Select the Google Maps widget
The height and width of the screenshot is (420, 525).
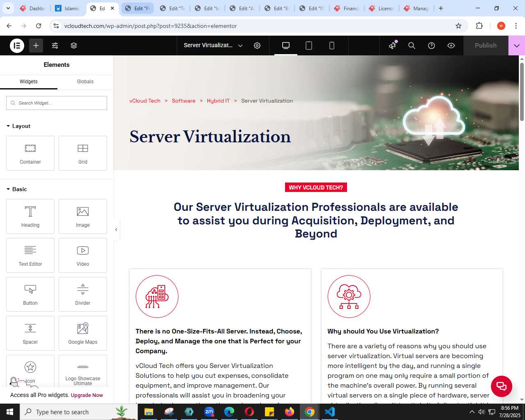(x=83, y=333)
